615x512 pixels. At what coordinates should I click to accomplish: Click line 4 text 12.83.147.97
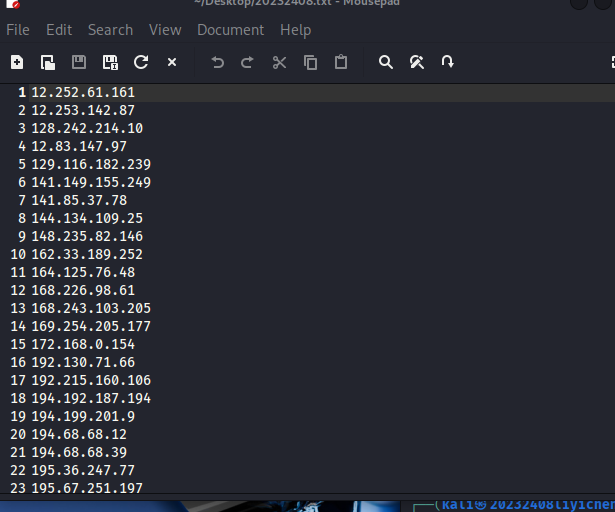[79, 147]
